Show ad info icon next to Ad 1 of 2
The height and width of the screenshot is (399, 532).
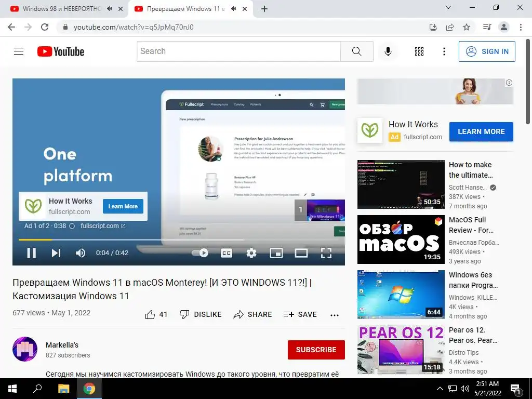(x=72, y=226)
